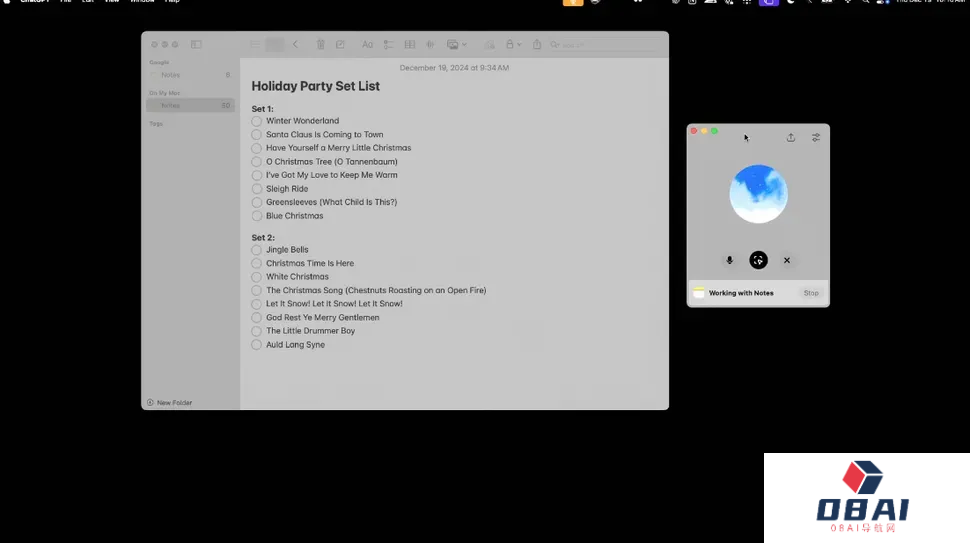Open the lock note dropdown
The image size is (970, 543).
pyautogui.click(x=513, y=45)
